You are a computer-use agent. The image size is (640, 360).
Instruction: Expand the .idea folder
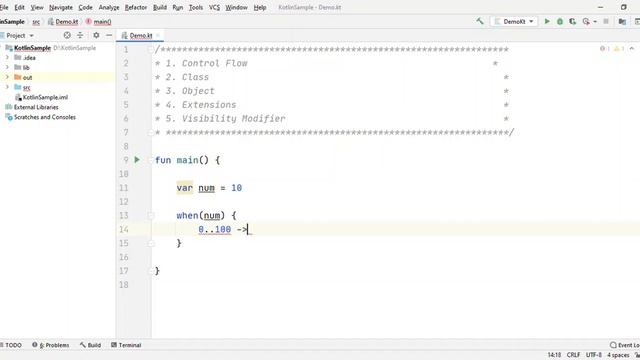point(7,58)
